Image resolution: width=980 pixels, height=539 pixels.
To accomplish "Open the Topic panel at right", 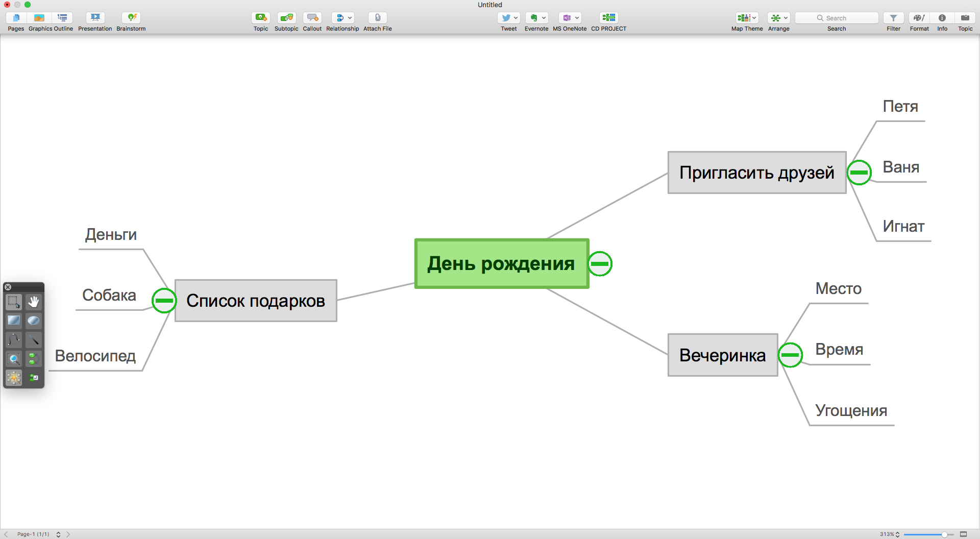I will point(965,18).
